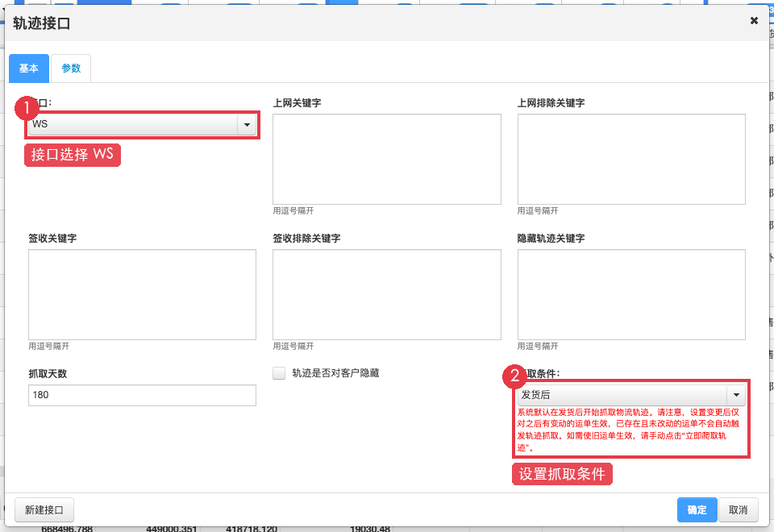Click inside the 签收排除关键字 text area

point(387,295)
